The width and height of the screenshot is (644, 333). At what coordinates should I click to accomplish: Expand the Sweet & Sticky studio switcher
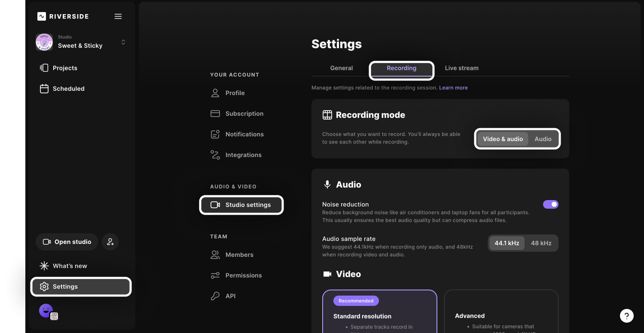click(x=123, y=42)
